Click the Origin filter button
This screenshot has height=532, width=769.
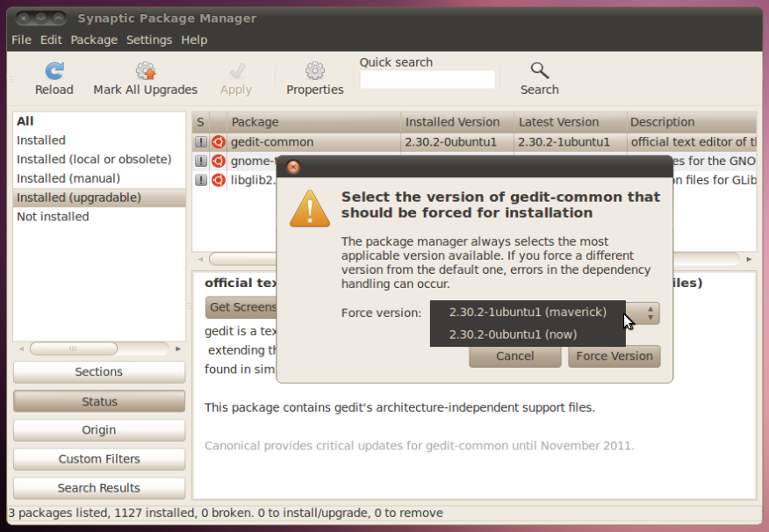point(99,429)
